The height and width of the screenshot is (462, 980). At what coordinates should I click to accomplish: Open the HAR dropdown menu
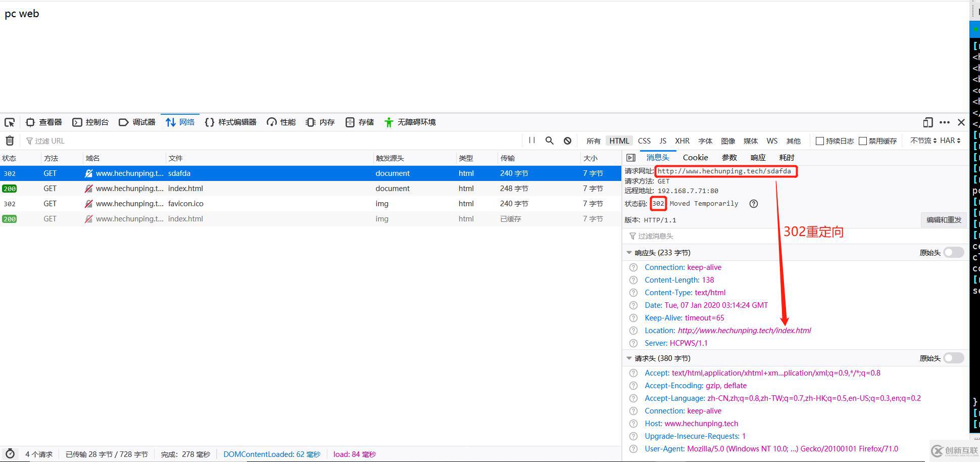click(950, 141)
